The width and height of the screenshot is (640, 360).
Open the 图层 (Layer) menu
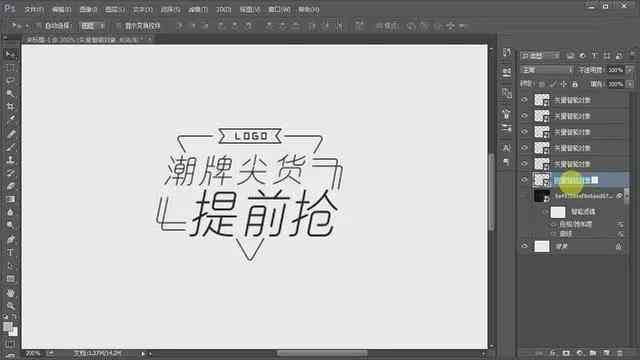[x=115, y=9]
